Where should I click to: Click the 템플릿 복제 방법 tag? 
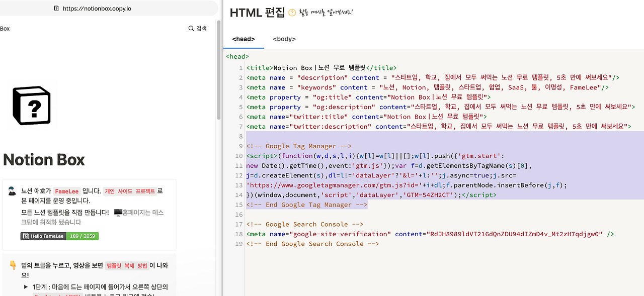pyautogui.click(x=127, y=266)
